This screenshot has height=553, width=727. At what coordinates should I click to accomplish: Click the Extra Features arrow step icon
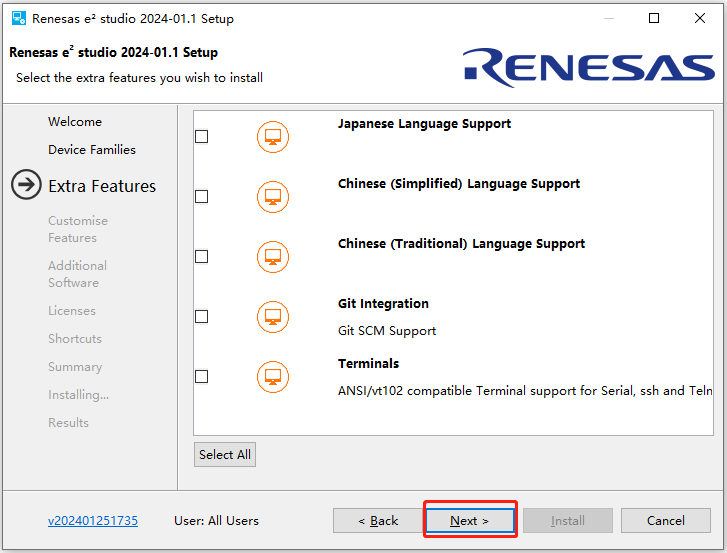(26, 186)
